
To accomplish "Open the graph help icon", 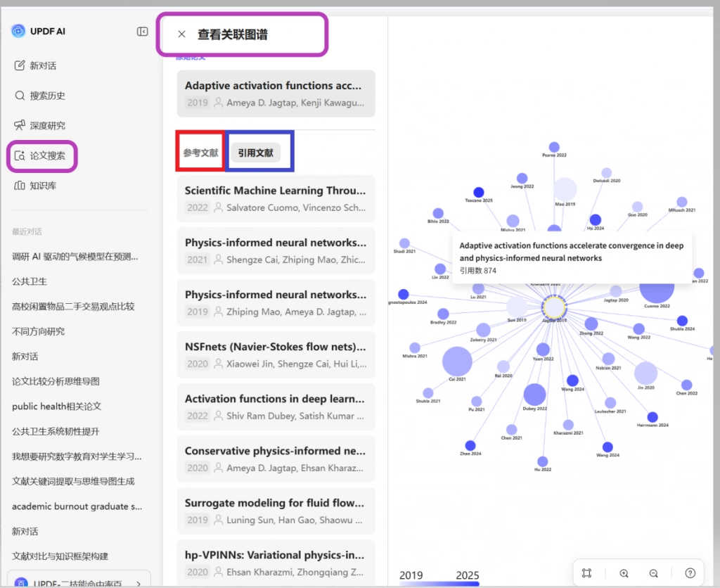I will pos(690,573).
